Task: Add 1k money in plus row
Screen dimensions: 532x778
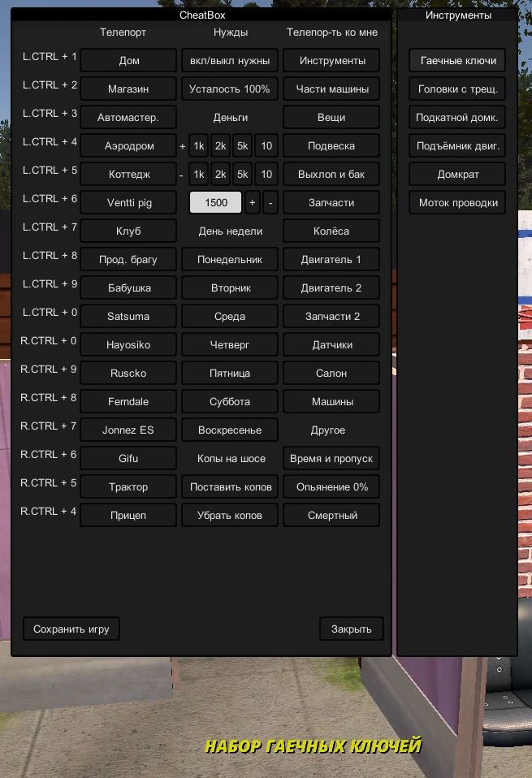Action: 198,146
